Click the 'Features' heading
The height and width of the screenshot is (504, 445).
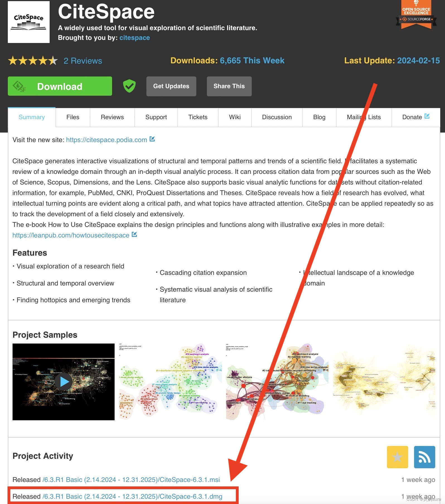pyautogui.click(x=30, y=253)
